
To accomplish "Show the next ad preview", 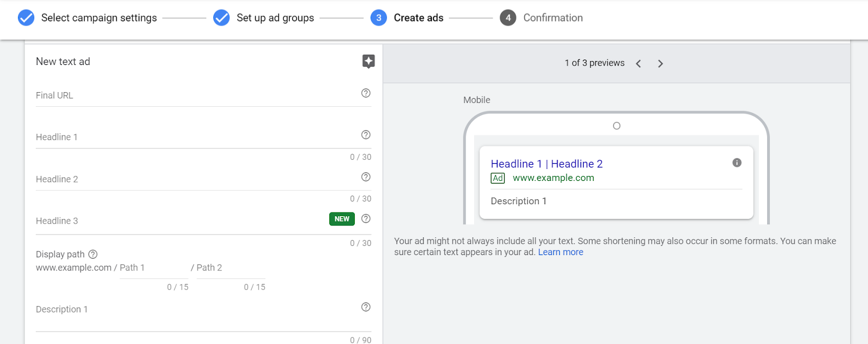I will tap(660, 63).
